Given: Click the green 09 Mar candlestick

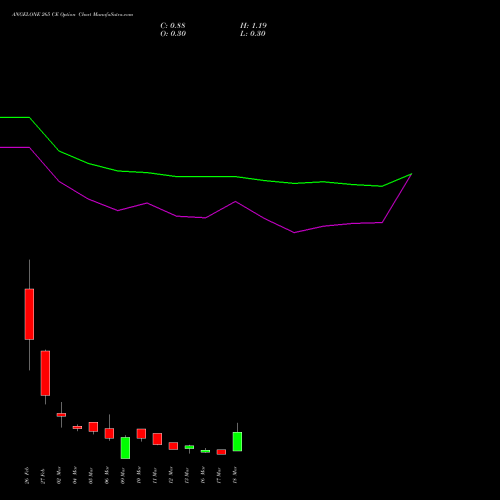Looking at the screenshot, I should [125, 448].
